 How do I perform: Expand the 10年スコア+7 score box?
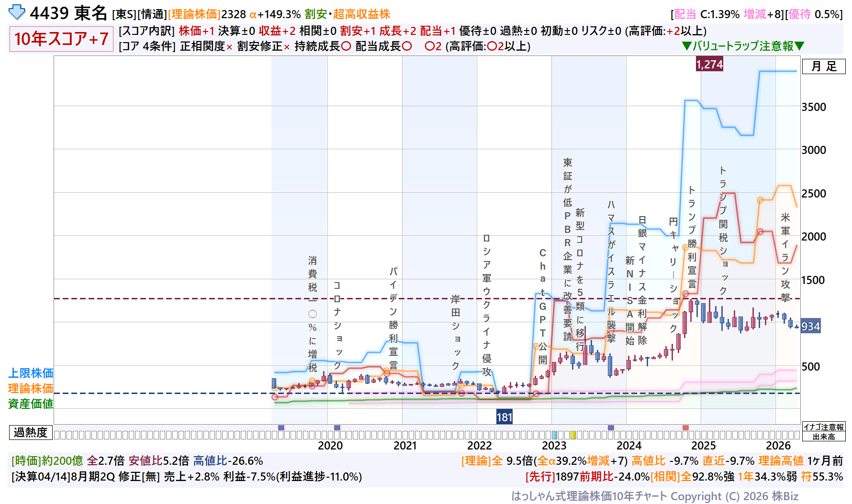pyautogui.click(x=61, y=39)
